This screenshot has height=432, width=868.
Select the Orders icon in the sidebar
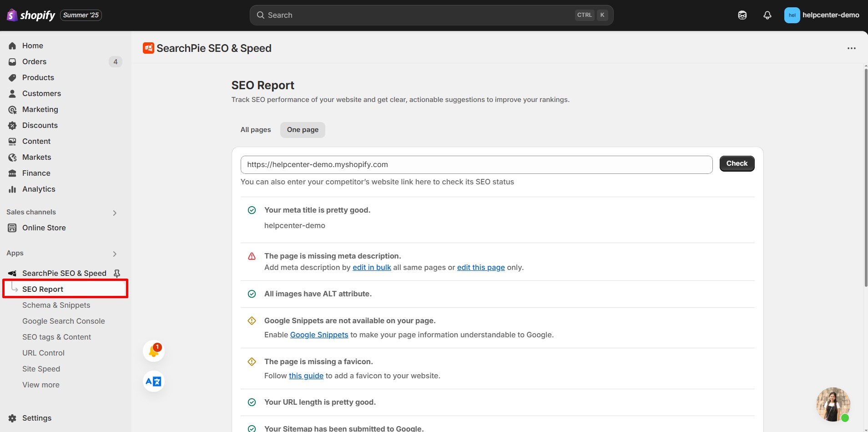[12, 61]
